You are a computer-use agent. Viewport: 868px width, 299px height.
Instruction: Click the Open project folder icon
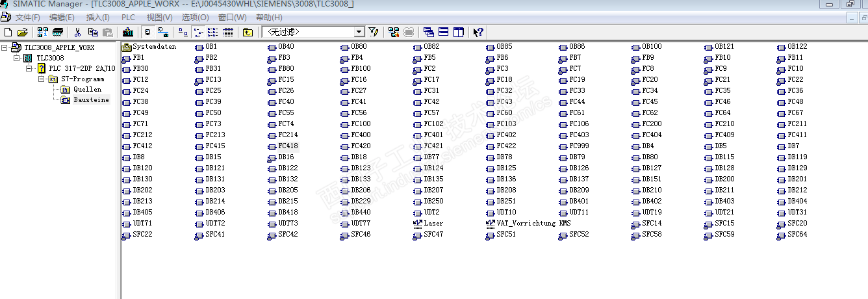(23, 32)
